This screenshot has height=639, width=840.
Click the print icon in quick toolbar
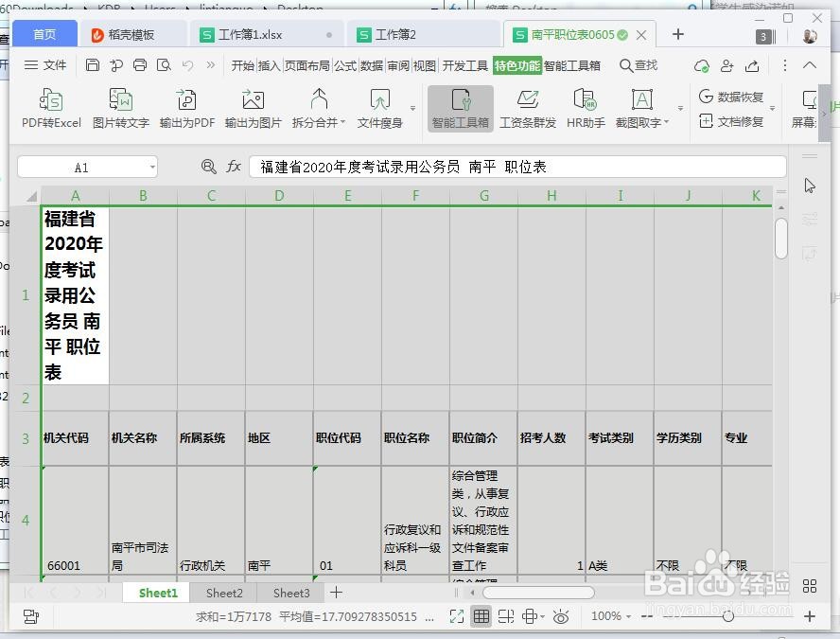tap(140, 65)
